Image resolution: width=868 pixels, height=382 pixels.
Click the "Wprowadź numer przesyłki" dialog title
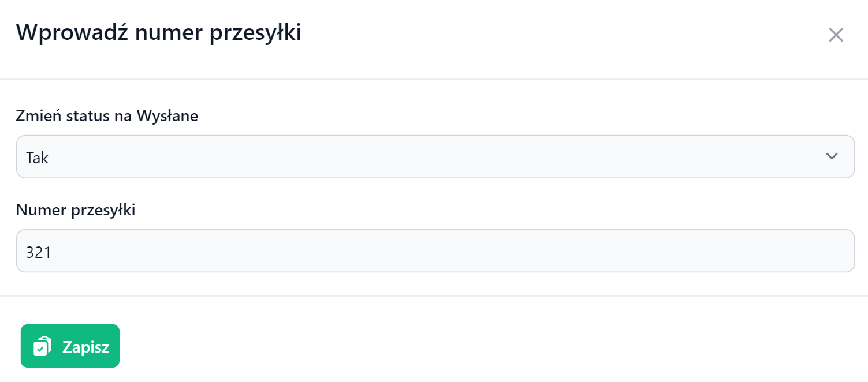coord(158,33)
